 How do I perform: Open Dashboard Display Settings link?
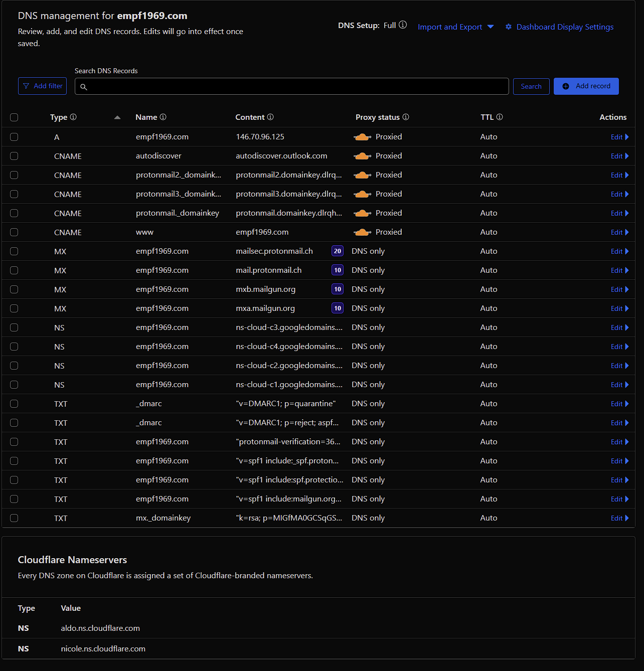click(x=565, y=27)
